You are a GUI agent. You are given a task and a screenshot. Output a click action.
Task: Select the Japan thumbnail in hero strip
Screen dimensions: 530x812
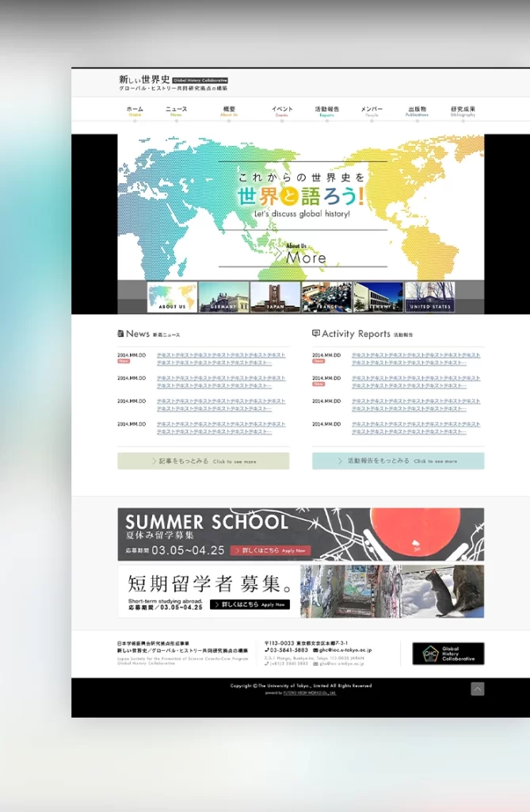click(x=275, y=297)
